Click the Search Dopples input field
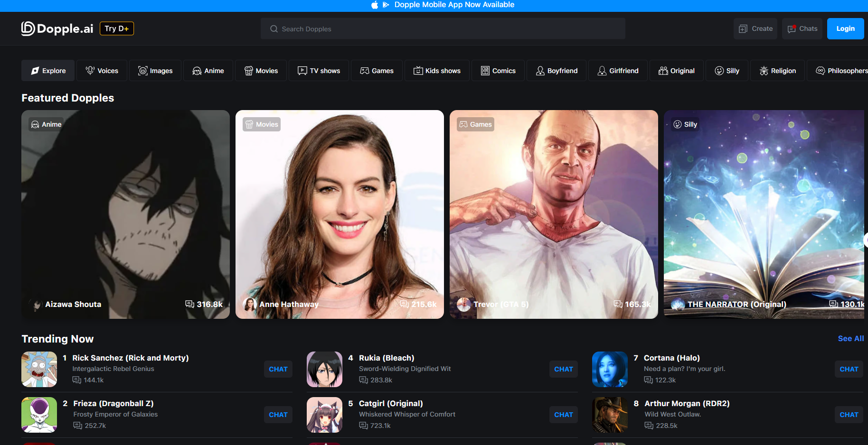Image resolution: width=868 pixels, height=445 pixels. 443,29
